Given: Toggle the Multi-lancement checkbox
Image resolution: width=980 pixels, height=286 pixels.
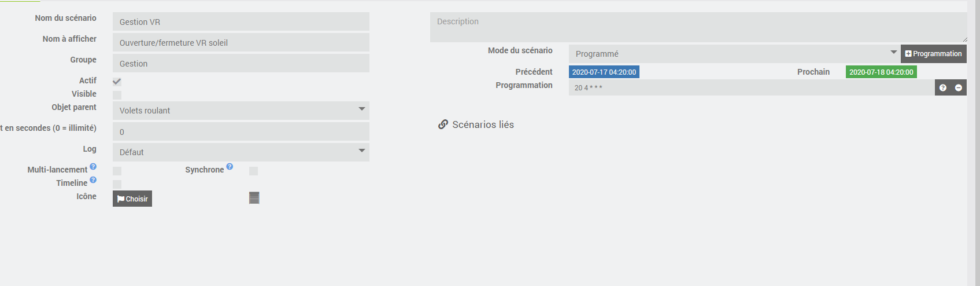Looking at the screenshot, I should [117, 171].
